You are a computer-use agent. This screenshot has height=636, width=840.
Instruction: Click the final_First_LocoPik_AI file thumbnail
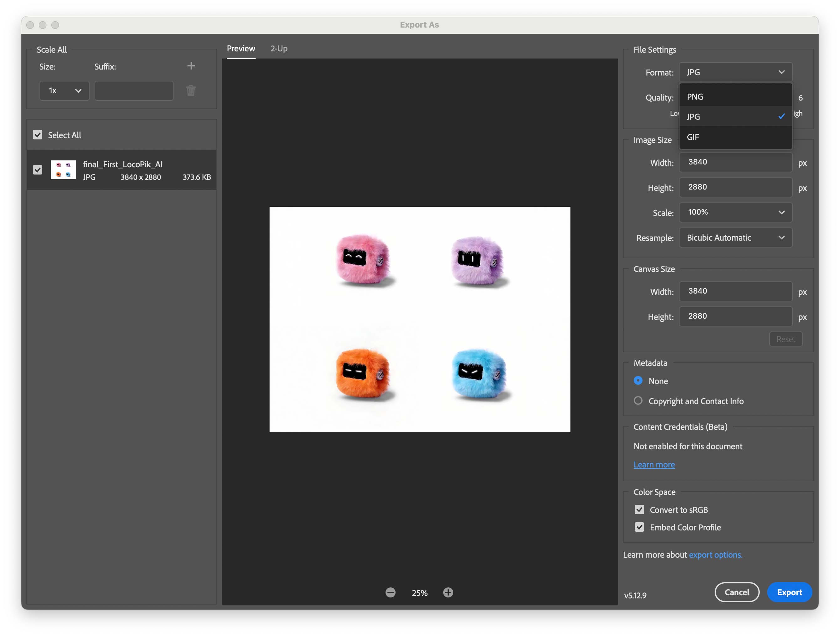[63, 169]
